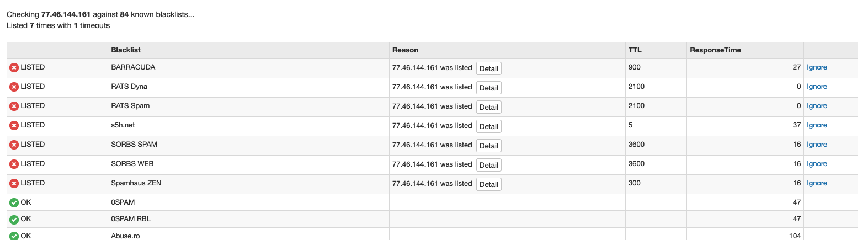Sort by the ResponseTime column header

pyautogui.click(x=715, y=50)
